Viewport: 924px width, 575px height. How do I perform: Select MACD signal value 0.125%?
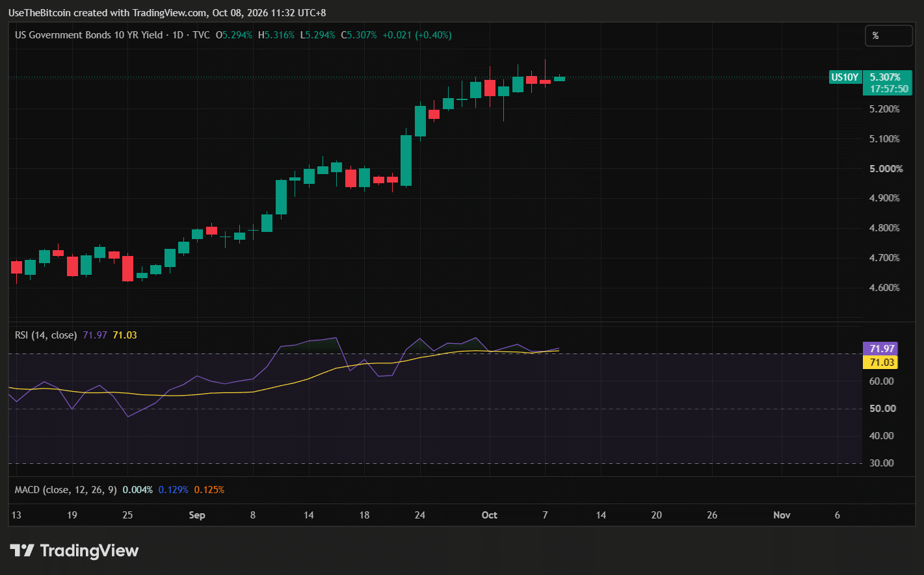pos(209,490)
